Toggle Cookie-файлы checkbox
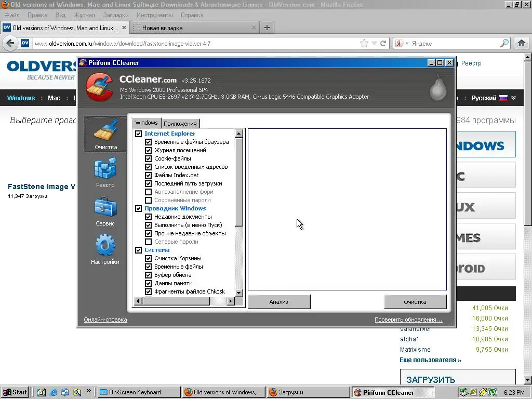The height and width of the screenshot is (399, 532). pos(148,158)
